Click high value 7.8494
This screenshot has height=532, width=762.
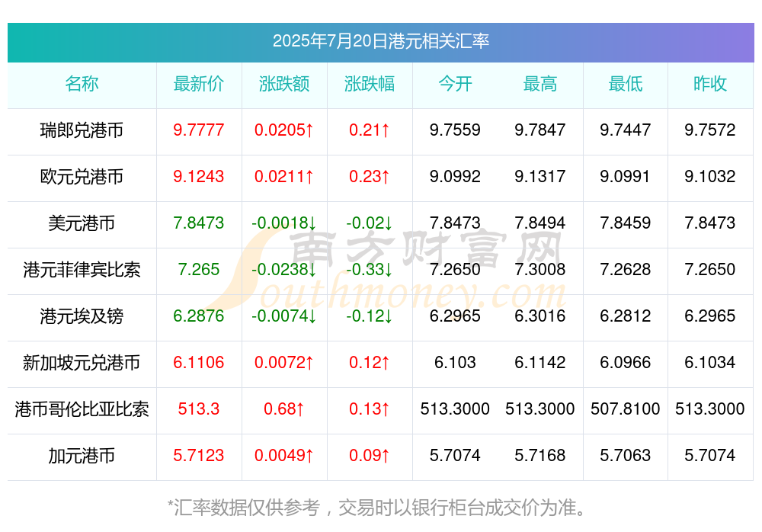pos(540,223)
